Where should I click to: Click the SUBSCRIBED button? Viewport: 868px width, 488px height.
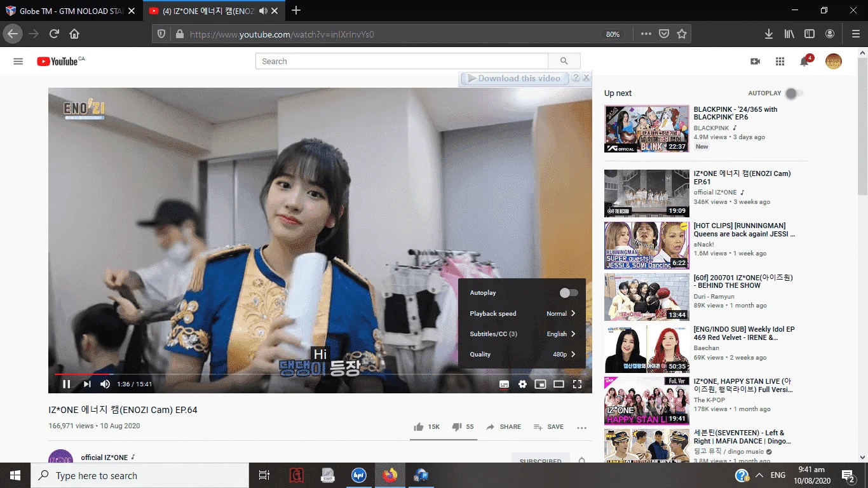click(x=540, y=461)
